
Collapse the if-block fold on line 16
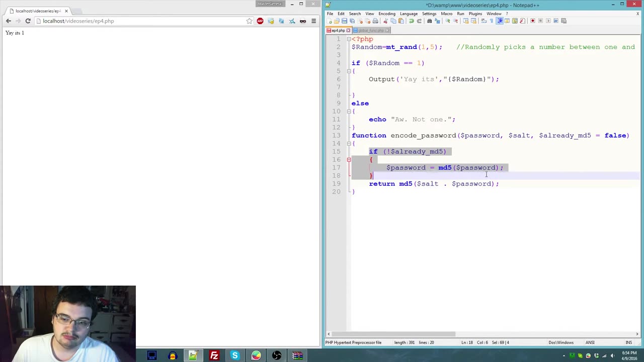(349, 159)
